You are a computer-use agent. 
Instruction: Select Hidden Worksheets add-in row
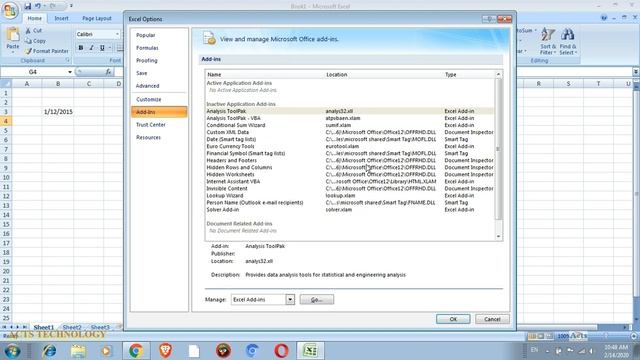(349, 174)
